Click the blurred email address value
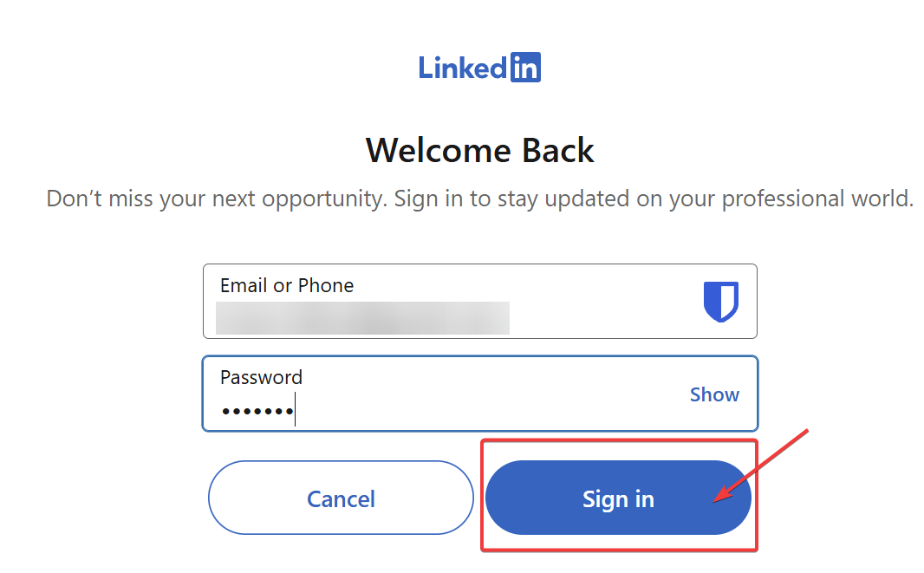The image size is (924, 573). tap(362, 318)
